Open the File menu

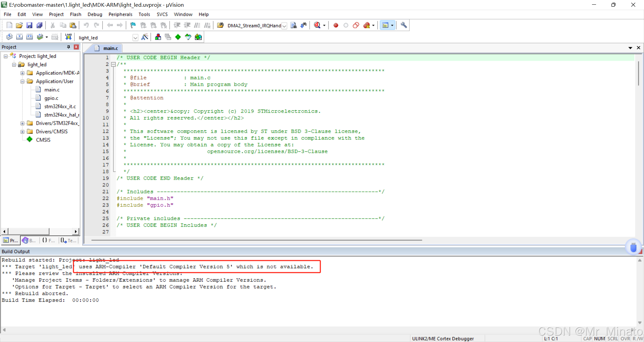coord(7,14)
